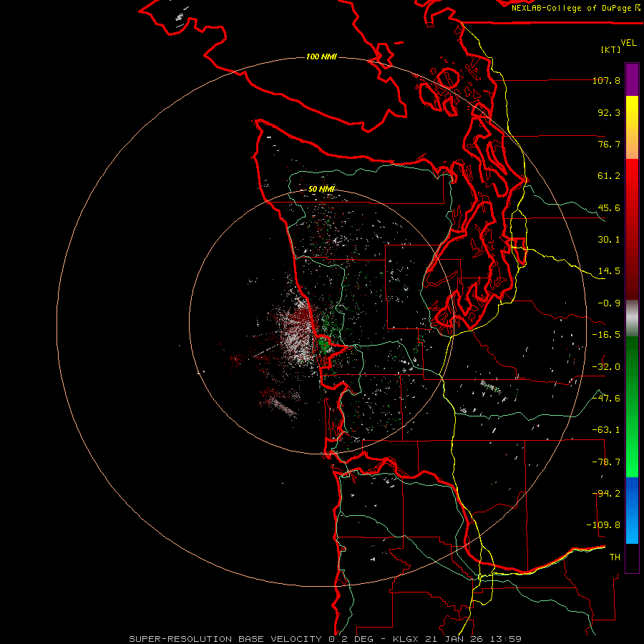Click the 50 NMI range ring label
This screenshot has height=644, width=644.
point(321,189)
